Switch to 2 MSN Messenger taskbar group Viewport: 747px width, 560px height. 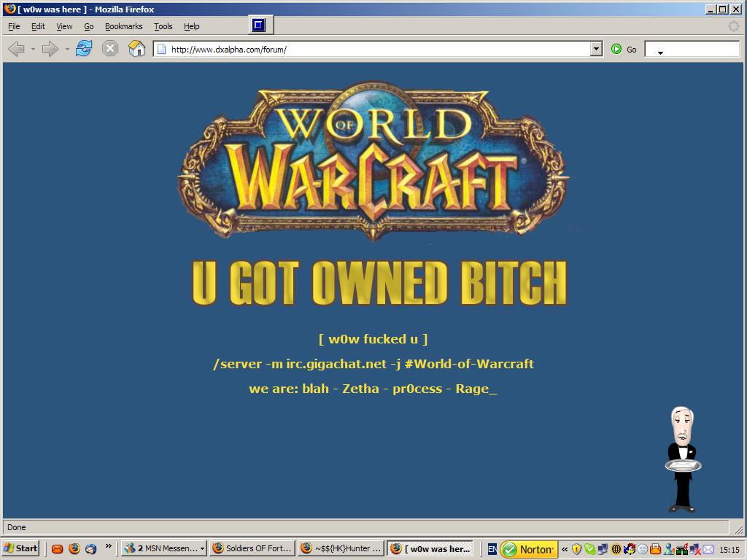[x=164, y=548]
